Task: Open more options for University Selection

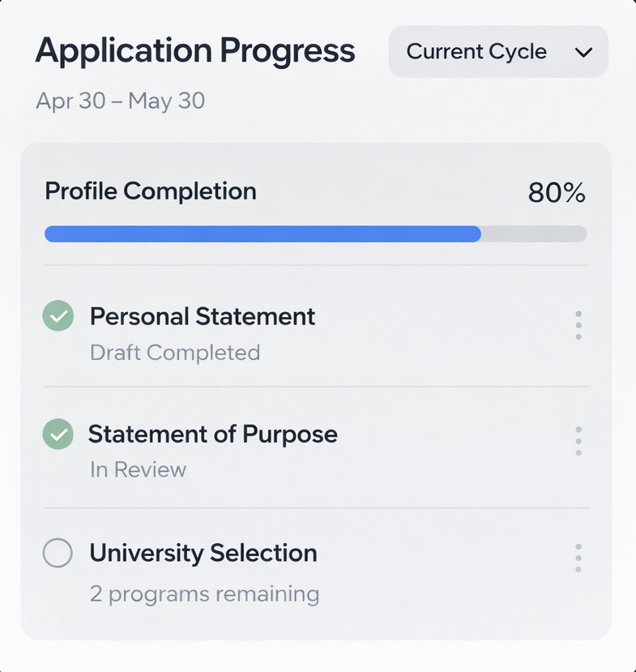Action: coord(578,558)
